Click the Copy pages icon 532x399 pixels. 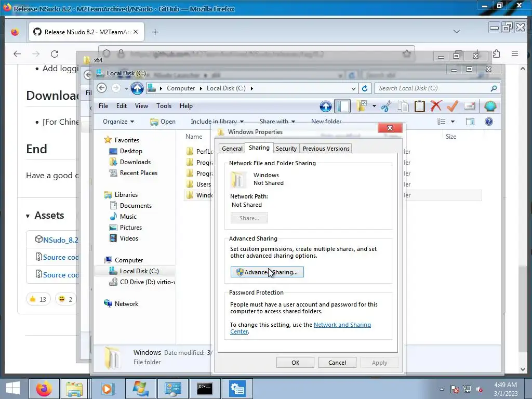(403, 106)
